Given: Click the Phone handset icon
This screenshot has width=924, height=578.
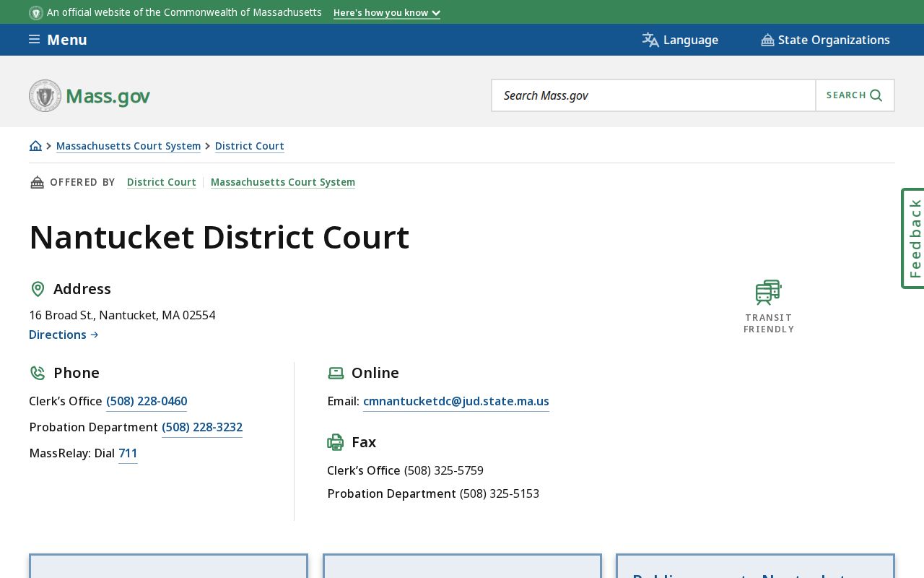Looking at the screenshot, I should tap(38, 373).
